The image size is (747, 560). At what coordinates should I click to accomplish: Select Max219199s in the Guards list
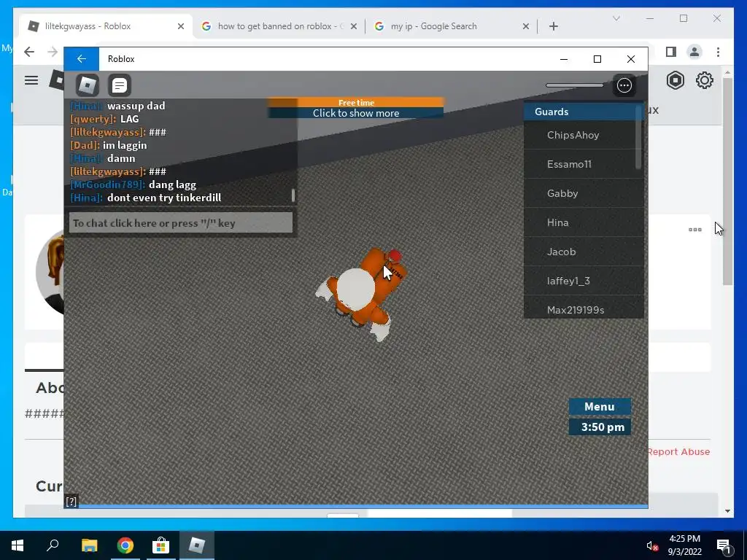[584, 307]
